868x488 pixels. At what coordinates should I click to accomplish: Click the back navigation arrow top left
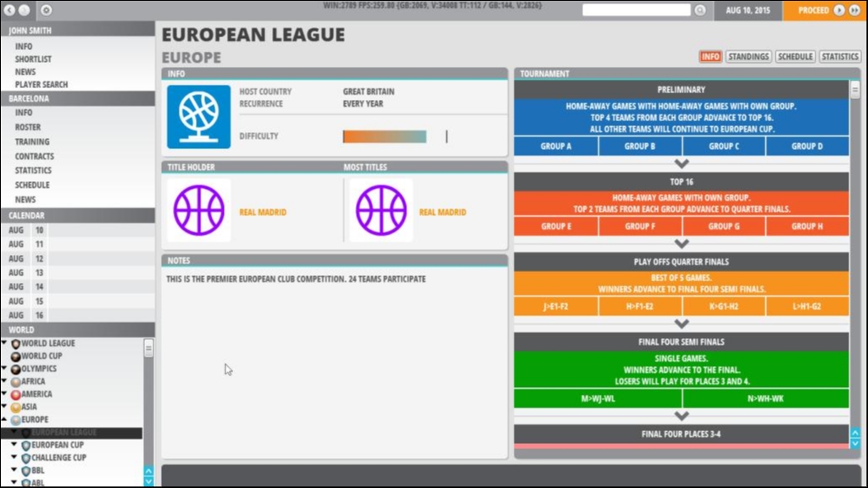9,9
